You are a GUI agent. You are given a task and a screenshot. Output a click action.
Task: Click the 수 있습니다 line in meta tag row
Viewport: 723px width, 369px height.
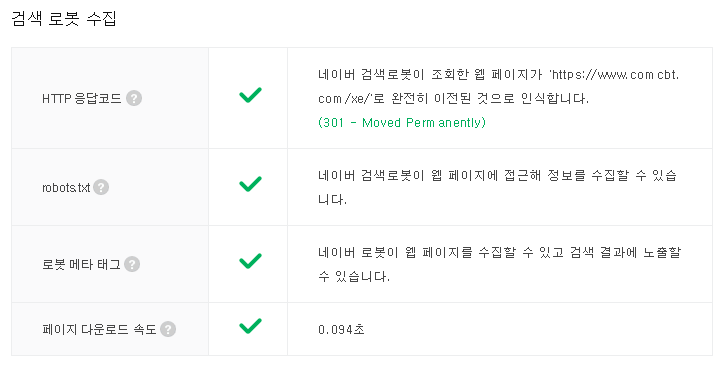click(x=354, y=276)
